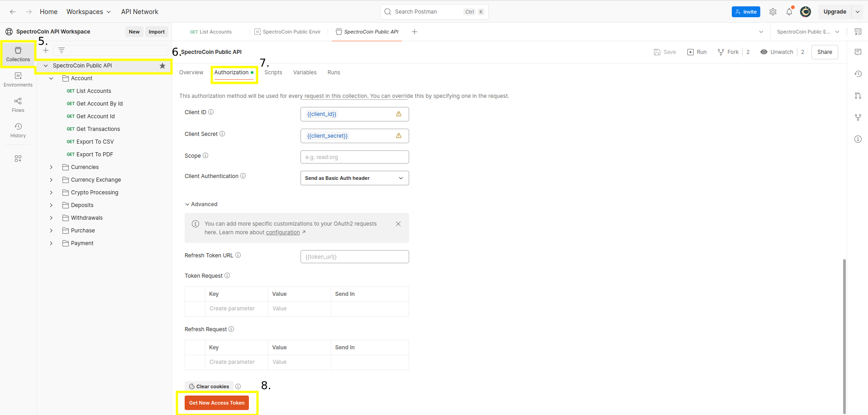Collapse the SpectroCoin Public API collection
868x415 pixels.
pos(46,66)
